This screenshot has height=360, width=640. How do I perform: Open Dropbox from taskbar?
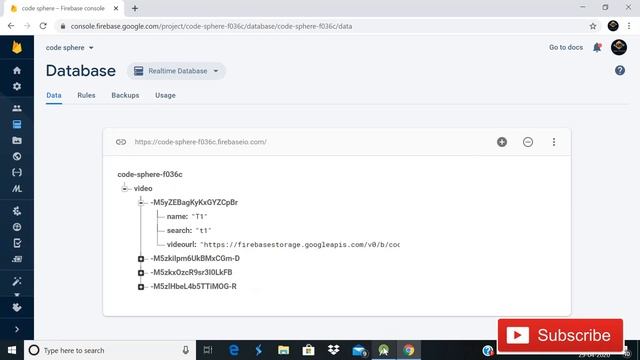333,350
